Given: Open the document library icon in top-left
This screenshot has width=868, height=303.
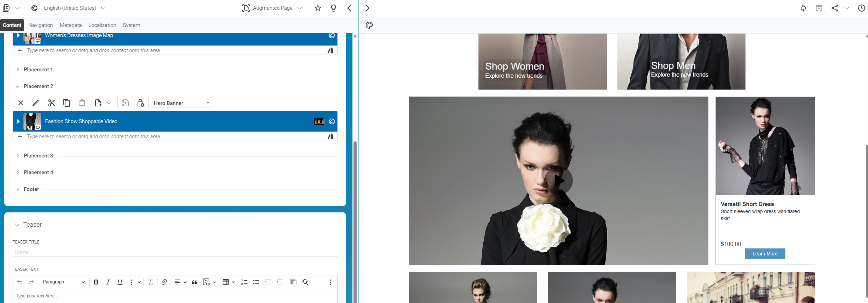Looking at the screenshot, I should pos(6,8).
